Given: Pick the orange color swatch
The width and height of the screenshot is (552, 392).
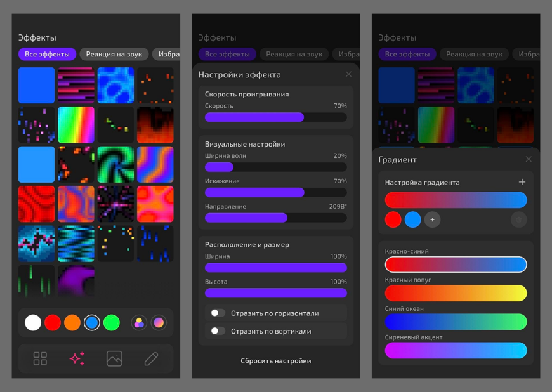Looking at the screenshot, I should 72,323.
